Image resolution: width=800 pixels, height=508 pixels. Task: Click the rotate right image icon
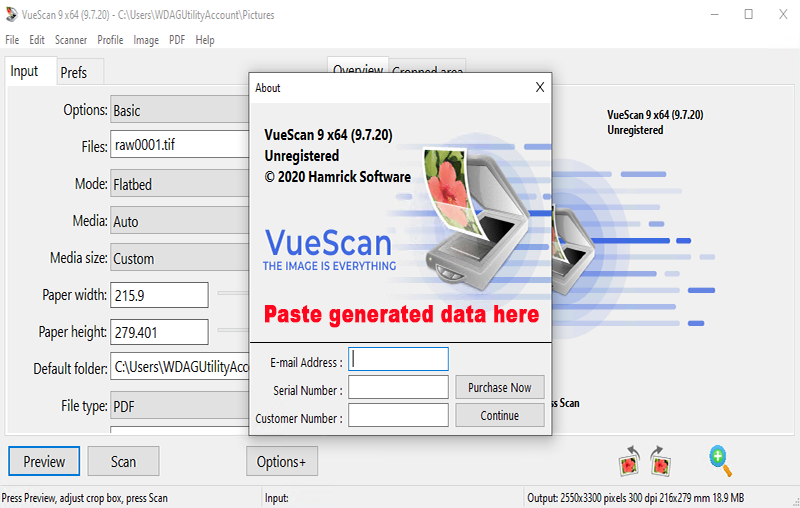click(661, 461)
